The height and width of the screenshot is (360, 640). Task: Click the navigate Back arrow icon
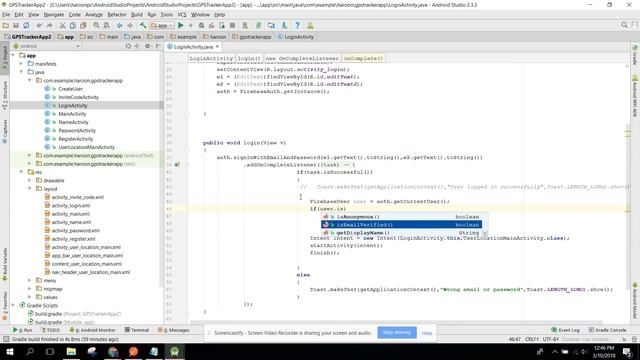point(120,25)
